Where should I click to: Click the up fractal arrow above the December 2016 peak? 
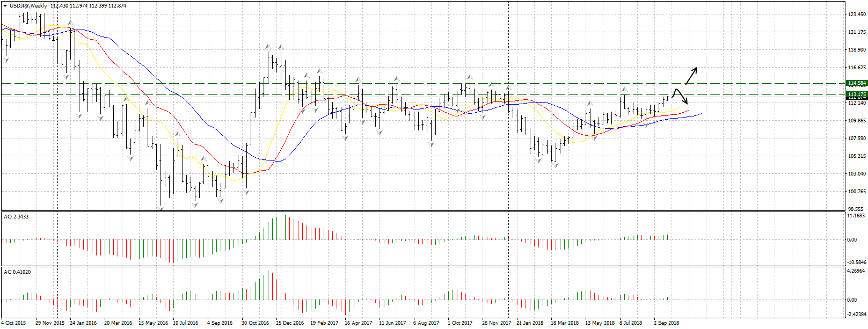pyautogui.click(x=280, y=48)
